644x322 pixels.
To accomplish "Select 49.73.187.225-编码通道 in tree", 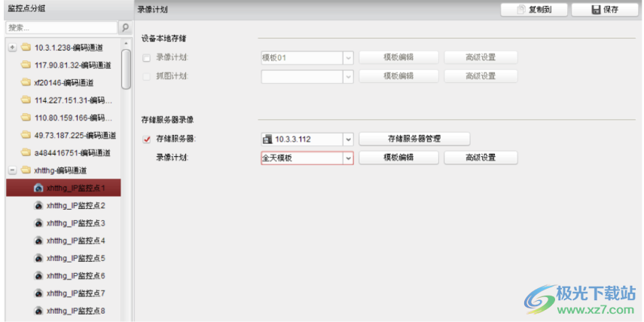I will [75, 135].
